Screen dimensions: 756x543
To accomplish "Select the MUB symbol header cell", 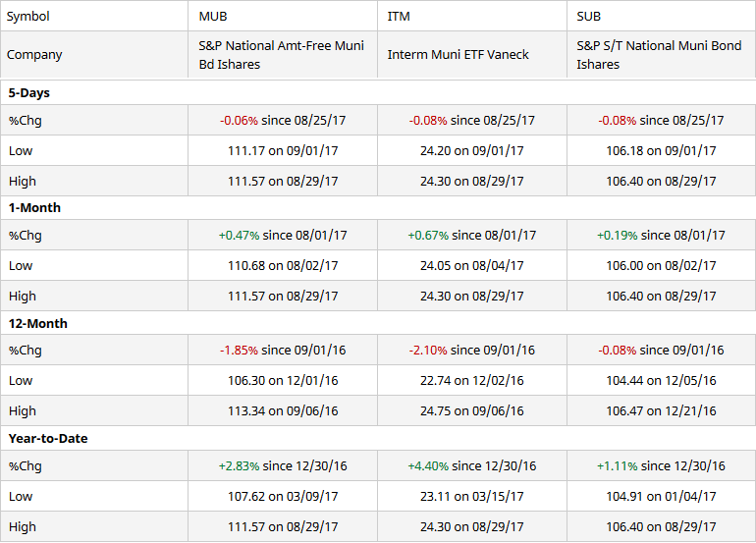I will [x=283, y=16].
